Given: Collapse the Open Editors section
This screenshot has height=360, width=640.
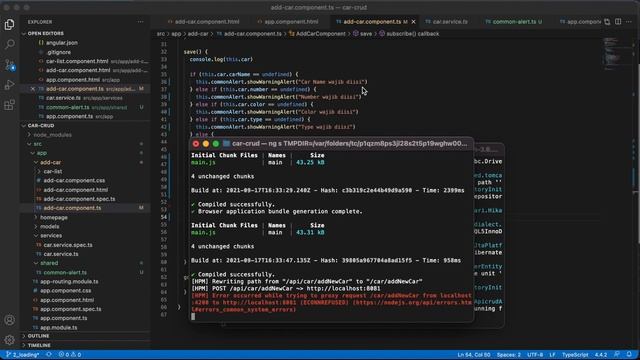Looking at the screenshot, I should coord(45,33).
